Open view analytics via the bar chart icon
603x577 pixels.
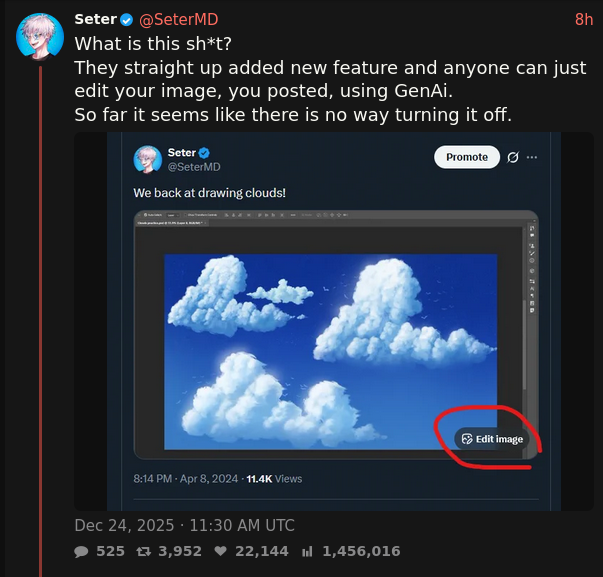307,551
